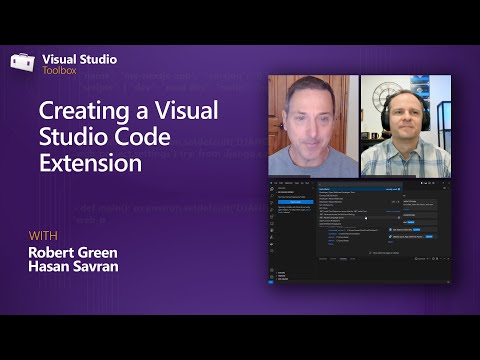480x360 pixels.
Task: Click the Visual Studio Toolbox toolbox logo
Action: 22,62
